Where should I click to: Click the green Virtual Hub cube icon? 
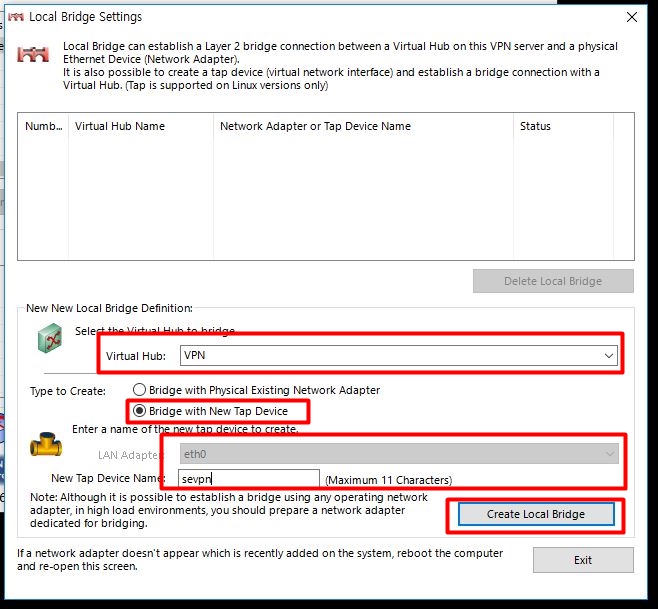pyautogui.click(x=50, y=338)
